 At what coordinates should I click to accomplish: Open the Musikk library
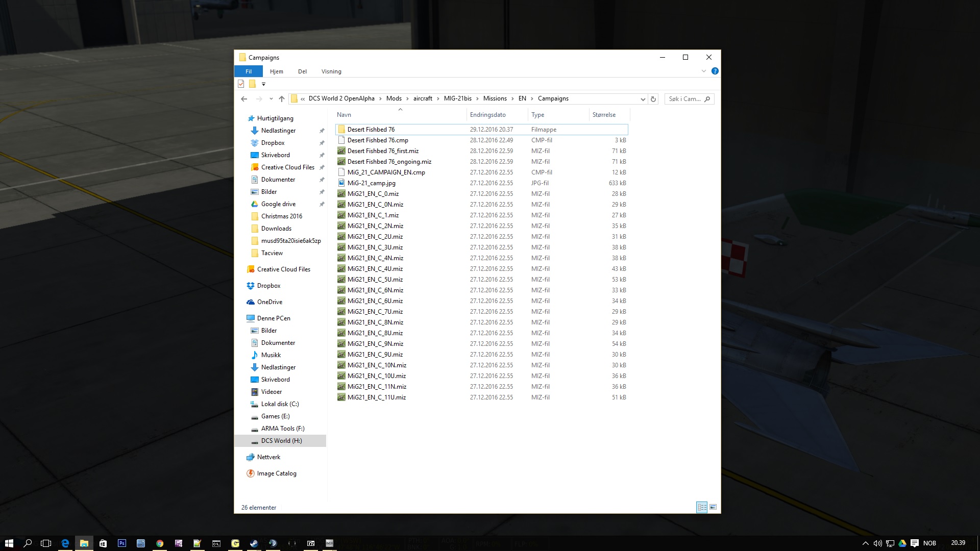pos(271,355)
